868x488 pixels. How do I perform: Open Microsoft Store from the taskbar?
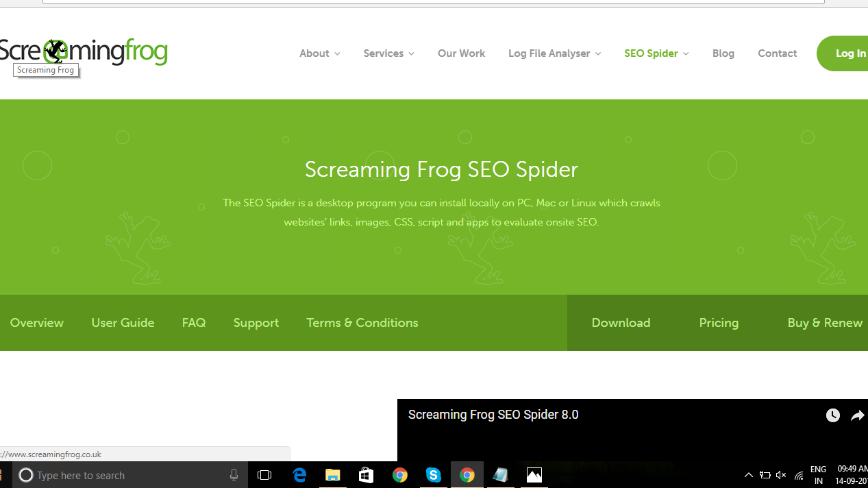coord(367,475)
